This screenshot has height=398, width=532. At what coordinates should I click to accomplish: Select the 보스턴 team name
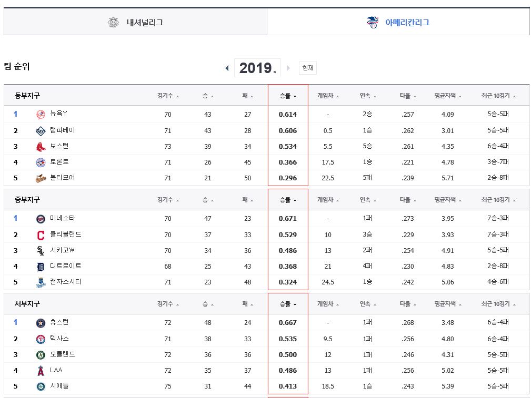point(59,146)
